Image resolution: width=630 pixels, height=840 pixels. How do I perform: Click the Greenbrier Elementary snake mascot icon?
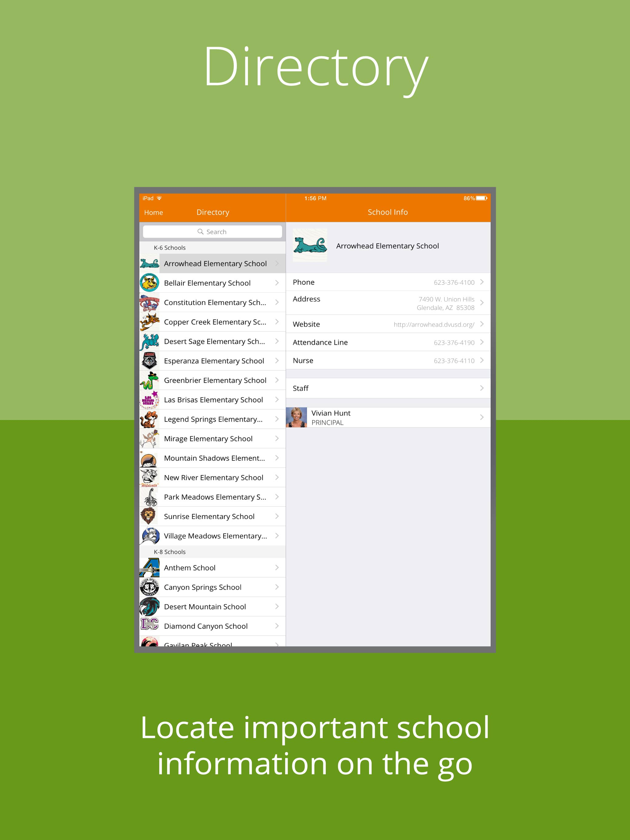pos(149,380)
